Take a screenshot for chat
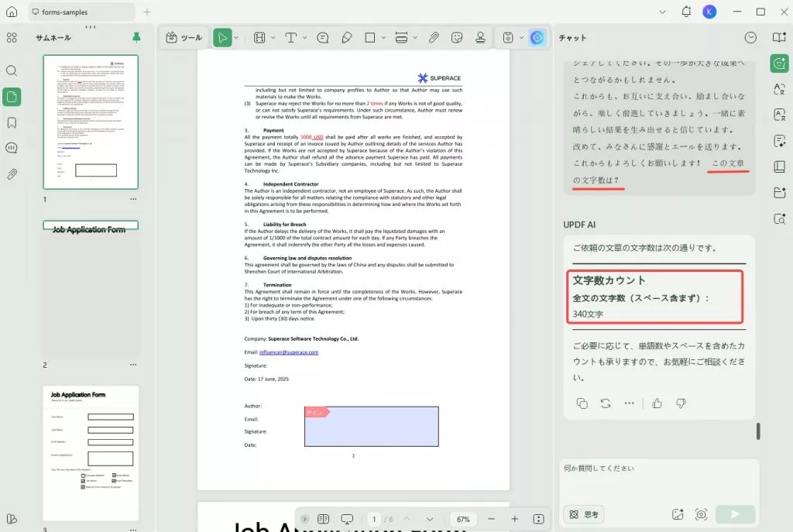The width and height of the screenshot is (793, 532). click(701, 514)
